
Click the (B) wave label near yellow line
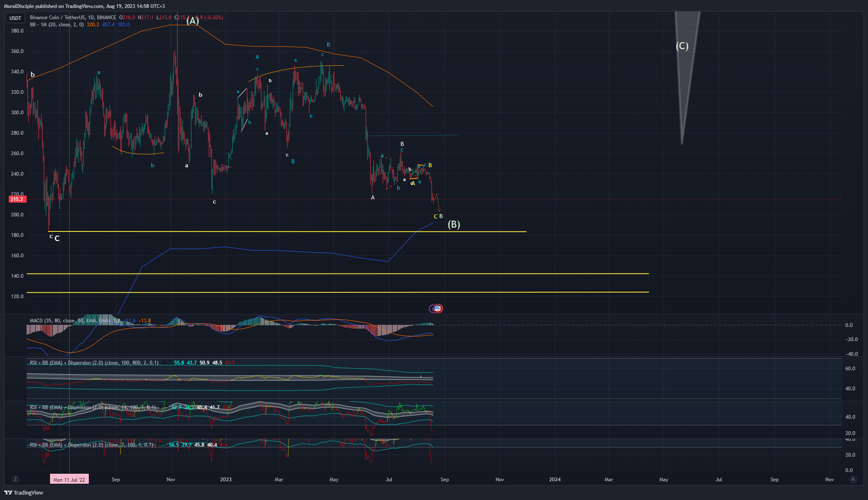click(x=454, y=225)
